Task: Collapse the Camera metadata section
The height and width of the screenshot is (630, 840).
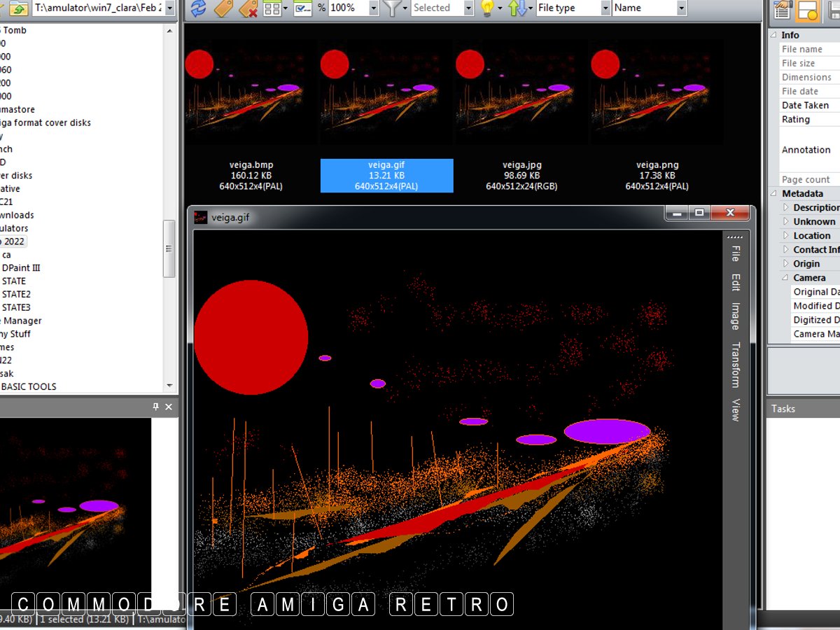Action: click(786, 278)
